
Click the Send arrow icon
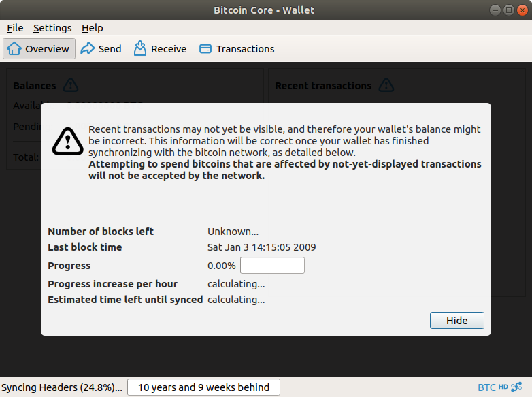click(x=87, y=48)
